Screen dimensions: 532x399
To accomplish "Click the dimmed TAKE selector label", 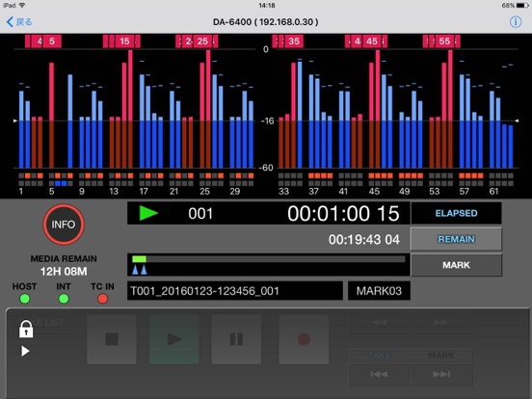I will pos(380,356).
